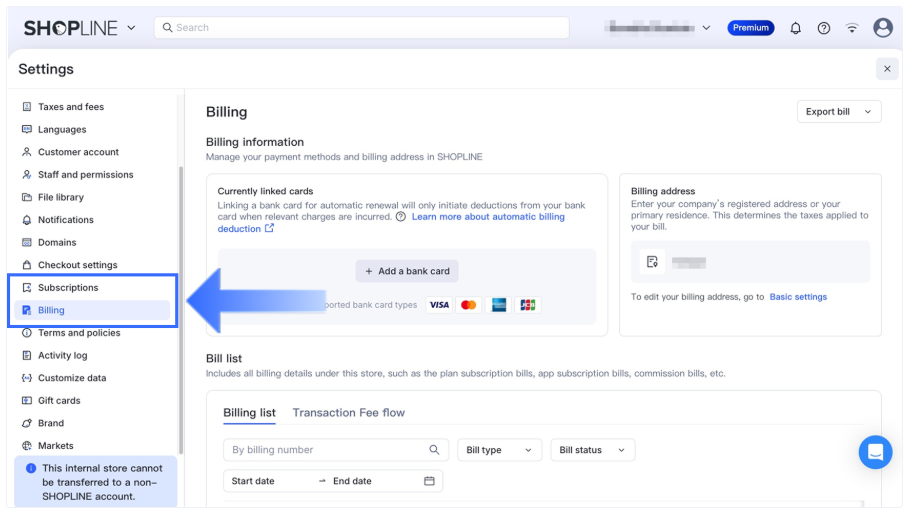Screen dimensions: 910x518
Task: Click the Gift cards sidebar icon
Action: point(27,401)
